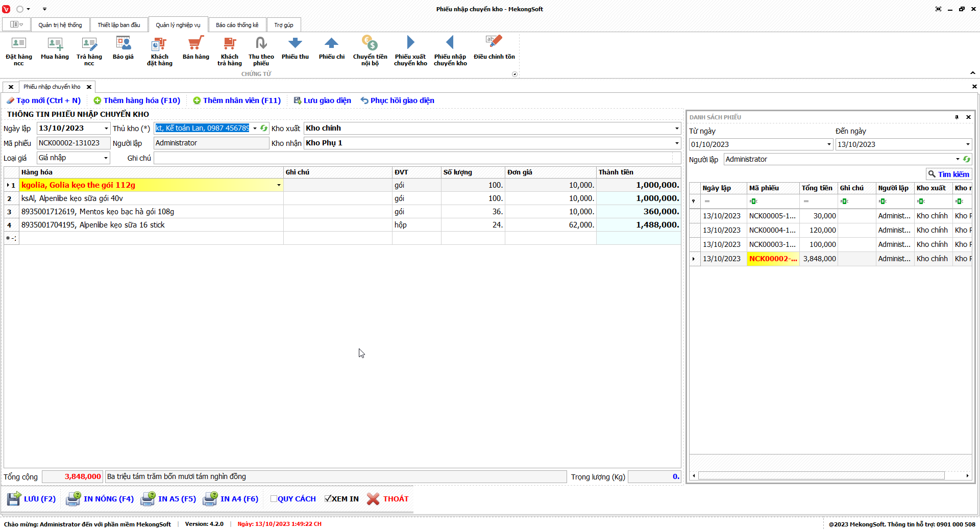Image resolution: width=980 pixels, height=530 pixels.
Task: Refresh the Thủ kho list
Action: (x=264, y=129)
